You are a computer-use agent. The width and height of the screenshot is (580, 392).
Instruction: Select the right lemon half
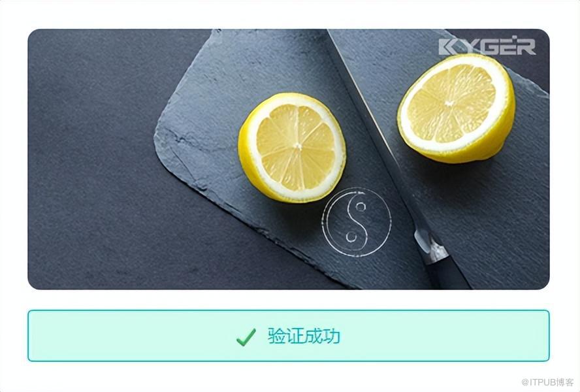click(457, 108)
